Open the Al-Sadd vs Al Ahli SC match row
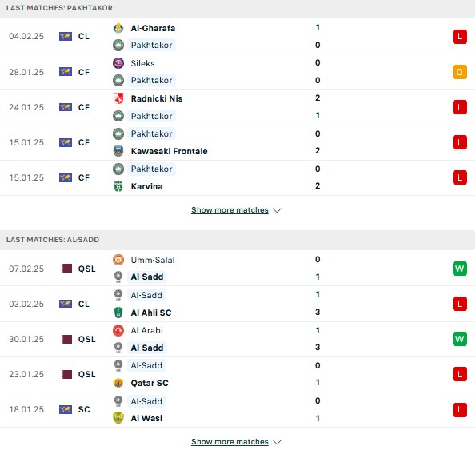This screenshot has width=476, height=458. coord(238,304)
